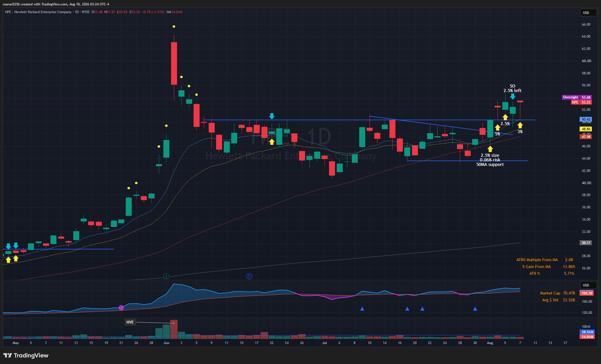Screen dimensions: 601x364
Task: Click the Jul label on the time axis
Action: pos(324,343)
